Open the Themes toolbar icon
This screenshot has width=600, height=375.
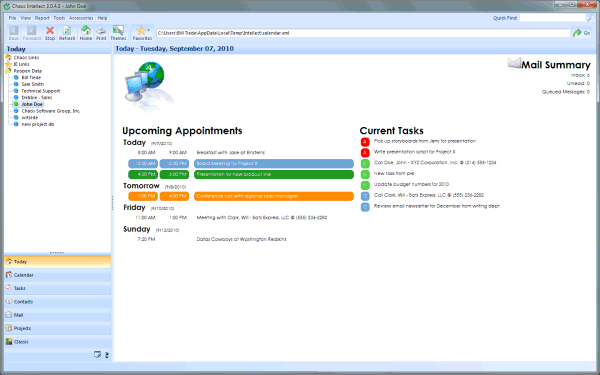tap(118, 33)
